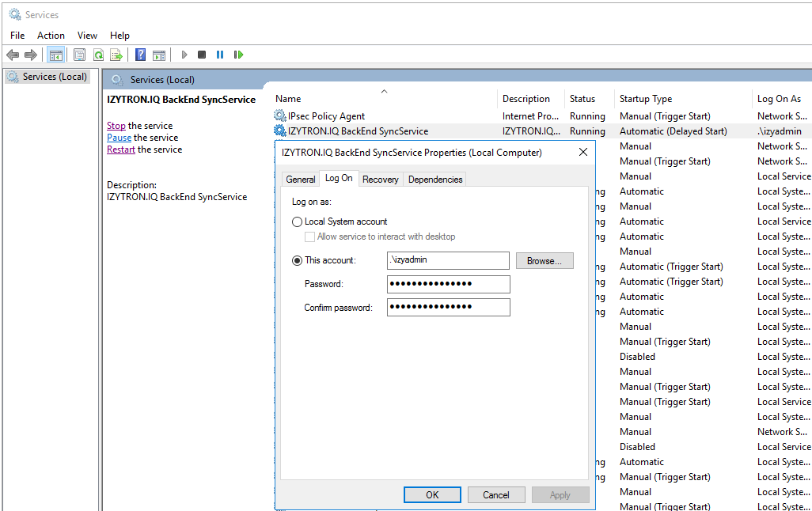Click the icon in the Services (Local) pane header
Image resolution: width=812 pixels, height=511 pixels.
click(x=118, y=80)
